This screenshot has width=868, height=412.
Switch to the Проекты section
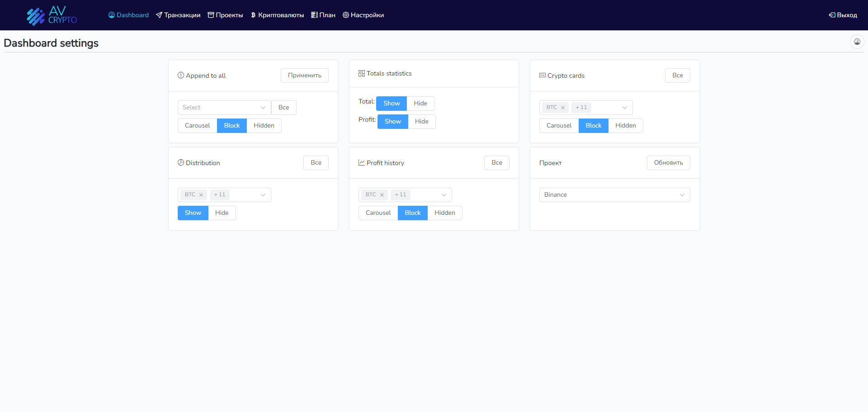pyautogui.click(x=225, y=15)
